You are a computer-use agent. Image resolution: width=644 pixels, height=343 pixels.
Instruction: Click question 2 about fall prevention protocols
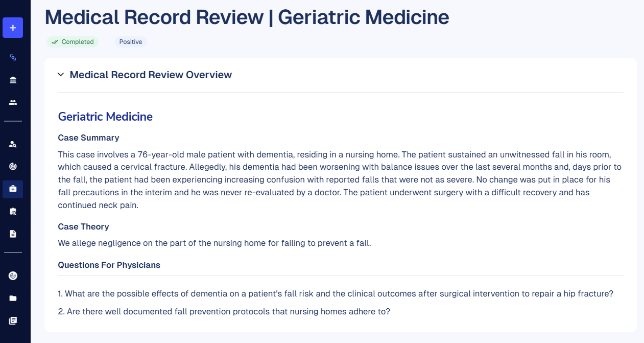coord(224,311)
